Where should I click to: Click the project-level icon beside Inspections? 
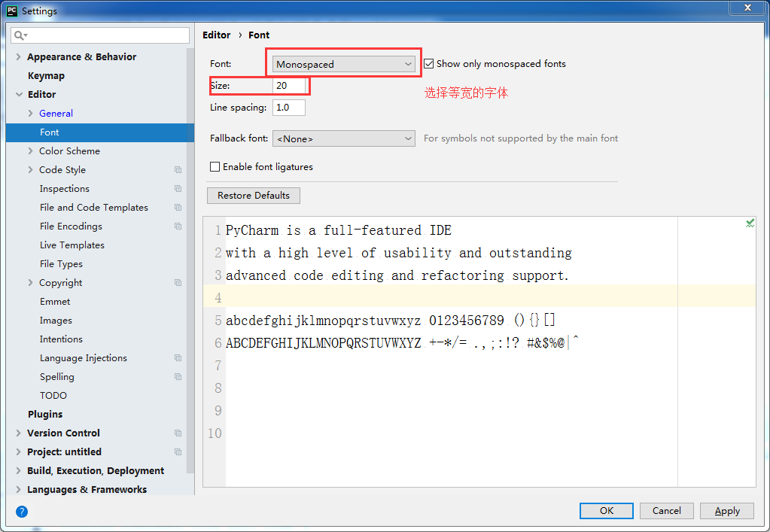pyautogui.click(x=178, y=188)
